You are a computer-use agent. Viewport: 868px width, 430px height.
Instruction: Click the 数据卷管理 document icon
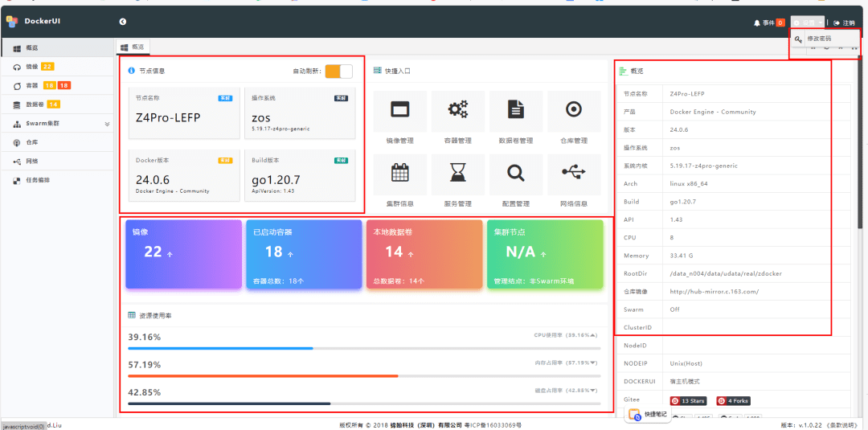coord(516,110)
